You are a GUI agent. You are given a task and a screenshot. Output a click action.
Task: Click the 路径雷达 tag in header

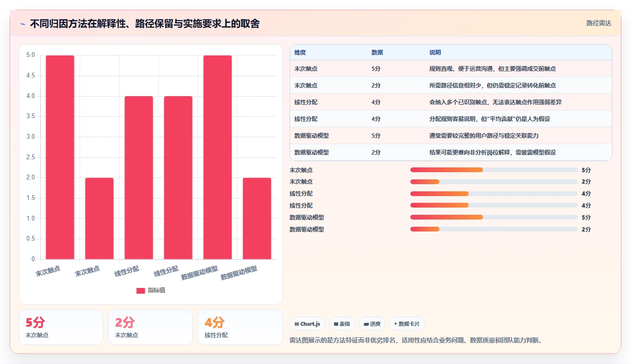[598, 23]
